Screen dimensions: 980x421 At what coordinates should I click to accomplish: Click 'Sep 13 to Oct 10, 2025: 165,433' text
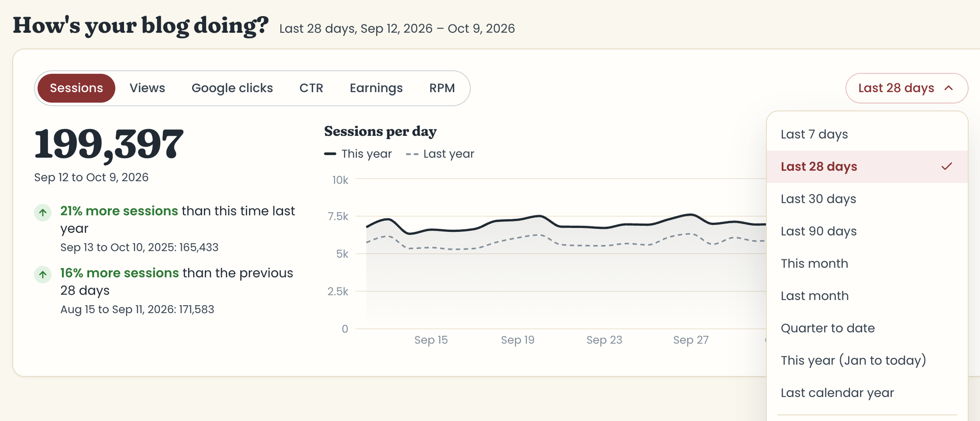(x=139, y=248)
